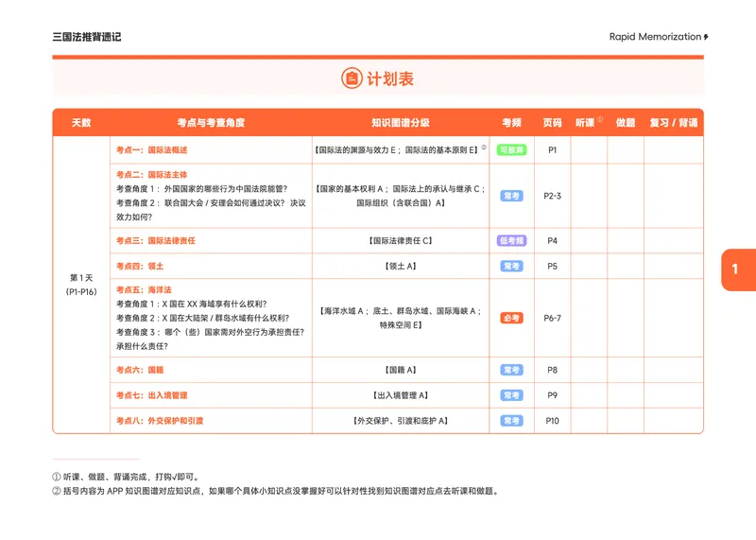Viewport: 756px width, 540px height.
Task: Click the 可放弃 green tag
Action: [x=511, y=150]
